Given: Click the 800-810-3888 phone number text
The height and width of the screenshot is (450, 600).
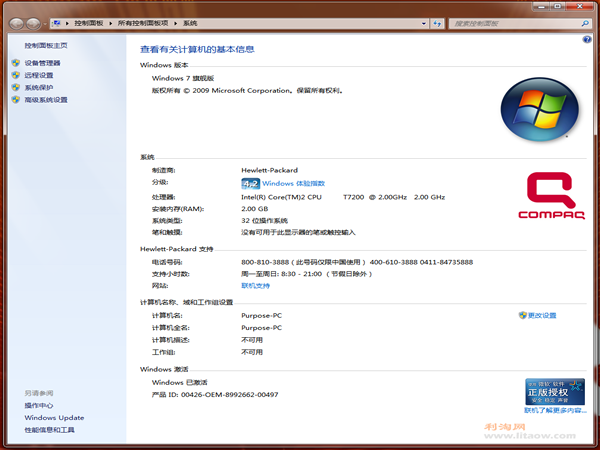Looking at the screenshot, I should (265, 262).
